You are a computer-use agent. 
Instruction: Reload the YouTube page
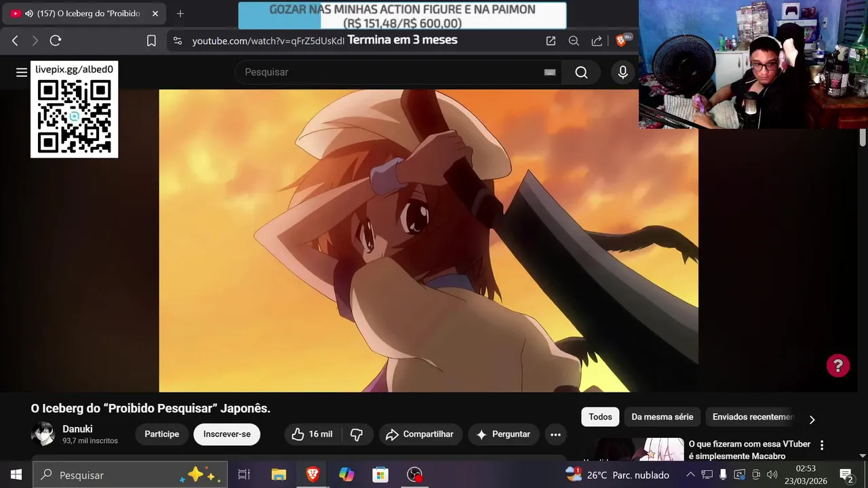point(56,41)
